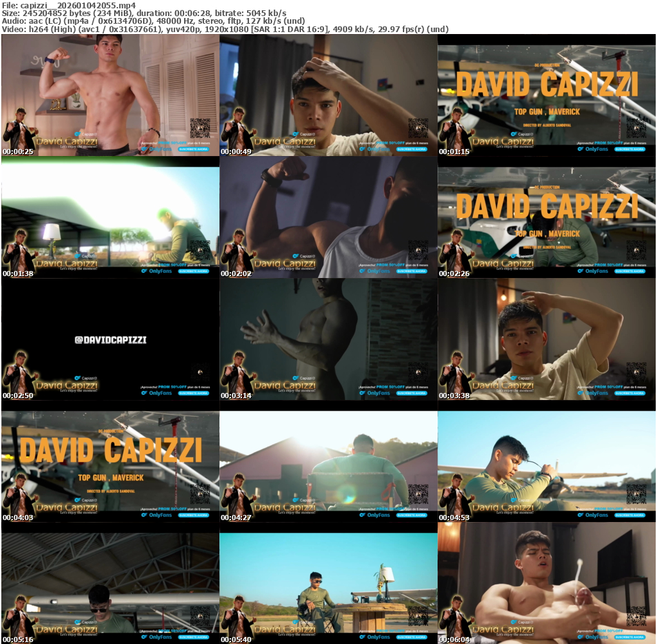The height and width of the screenshot is (644, 657).
Task: Select the Size and duration info line
Action: pos(144,13)
